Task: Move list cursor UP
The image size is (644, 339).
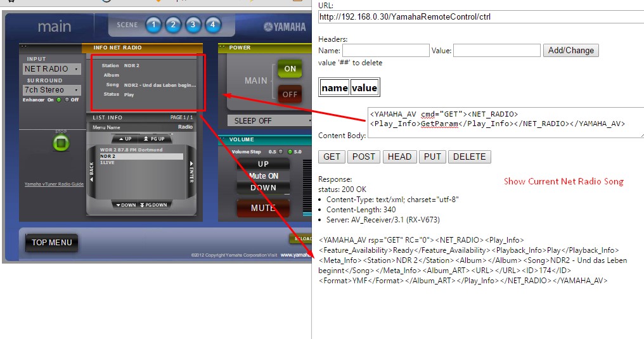Action: point(126,139)
